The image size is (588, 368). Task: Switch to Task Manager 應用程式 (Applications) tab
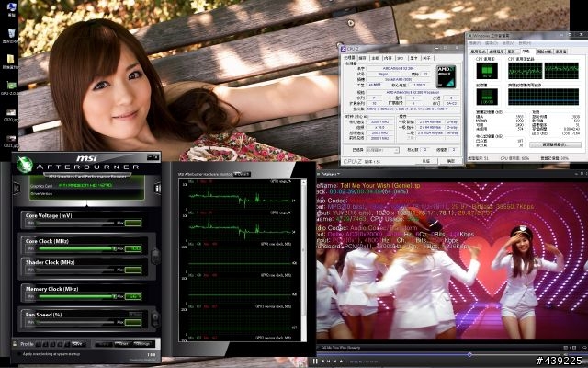pos(478,52)
